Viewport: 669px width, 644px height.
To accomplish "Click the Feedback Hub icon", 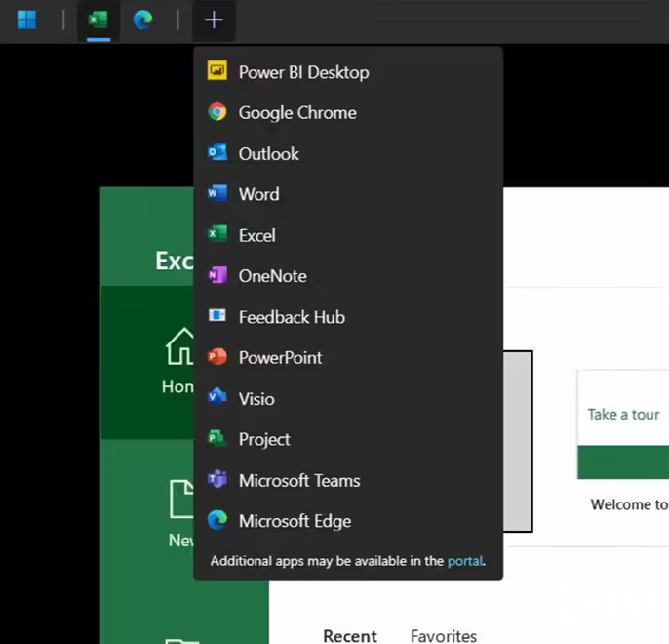I will 217,317.
